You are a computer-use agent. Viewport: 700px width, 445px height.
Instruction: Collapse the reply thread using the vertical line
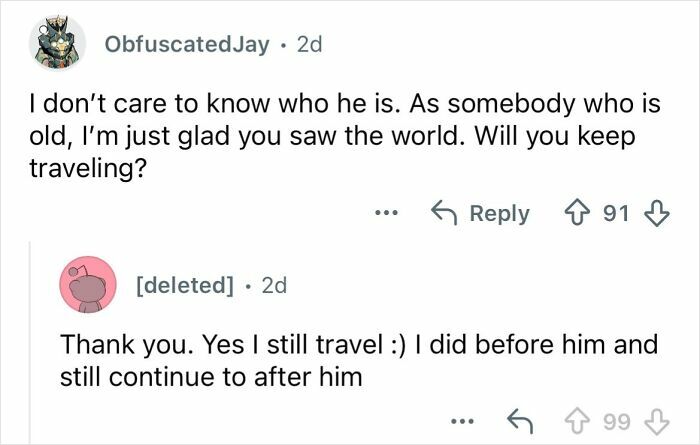coord(29,340)
